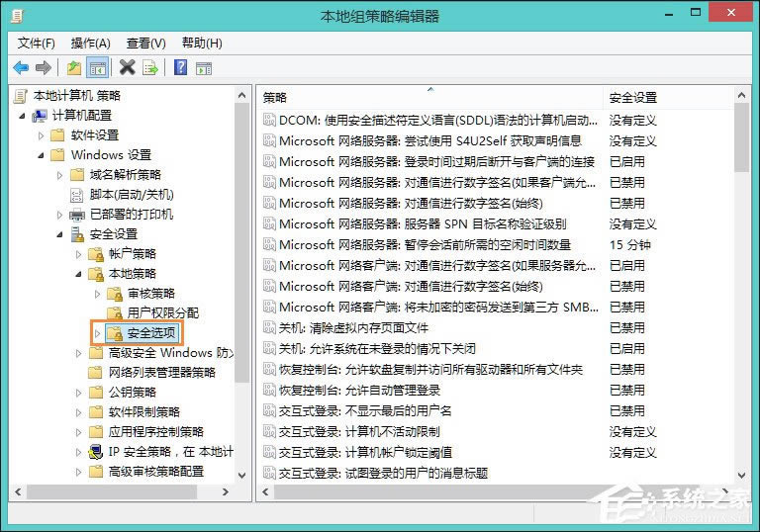Screen dimensions: 760x532
Task: Click scroll-down arrow of the tree pane
Action: 241,476
